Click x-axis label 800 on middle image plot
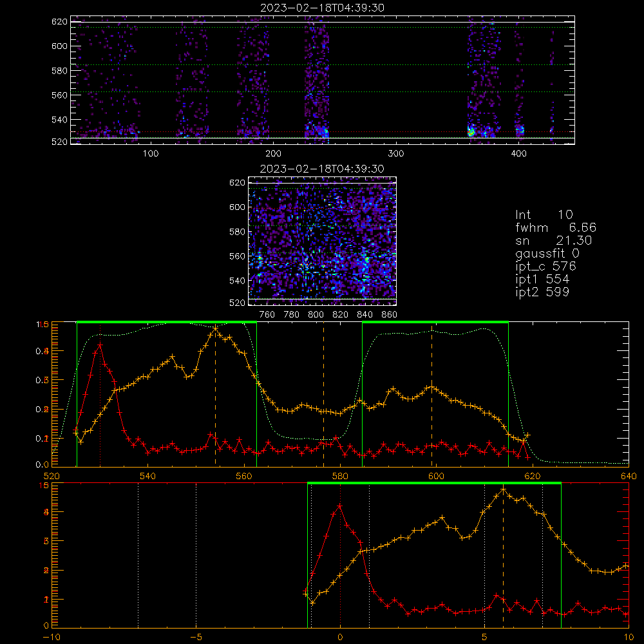 316,315
